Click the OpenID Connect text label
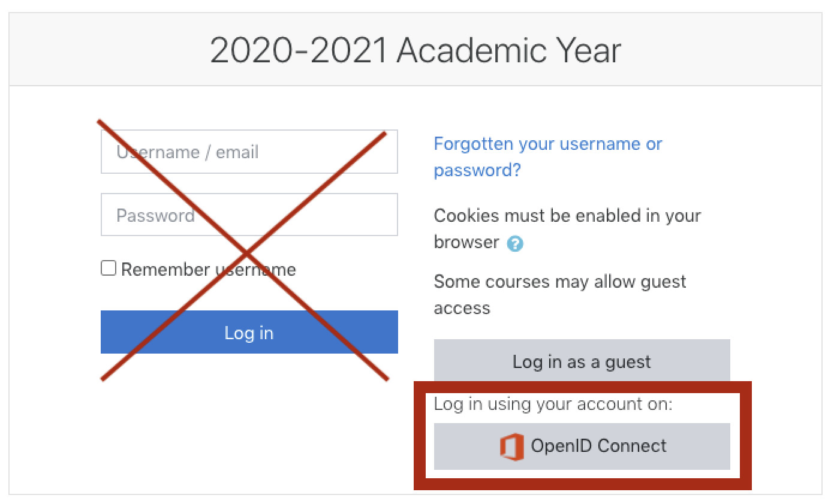 point(598,446)
